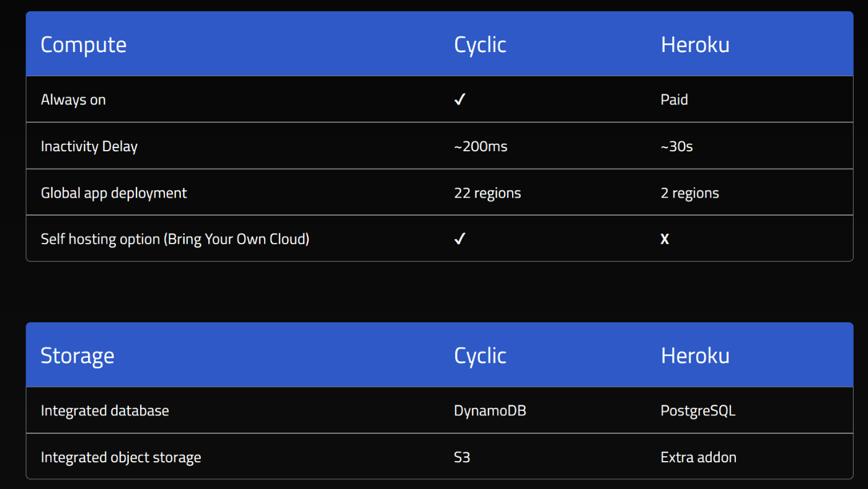Click the 'PostgreSQL' cell

698,411
